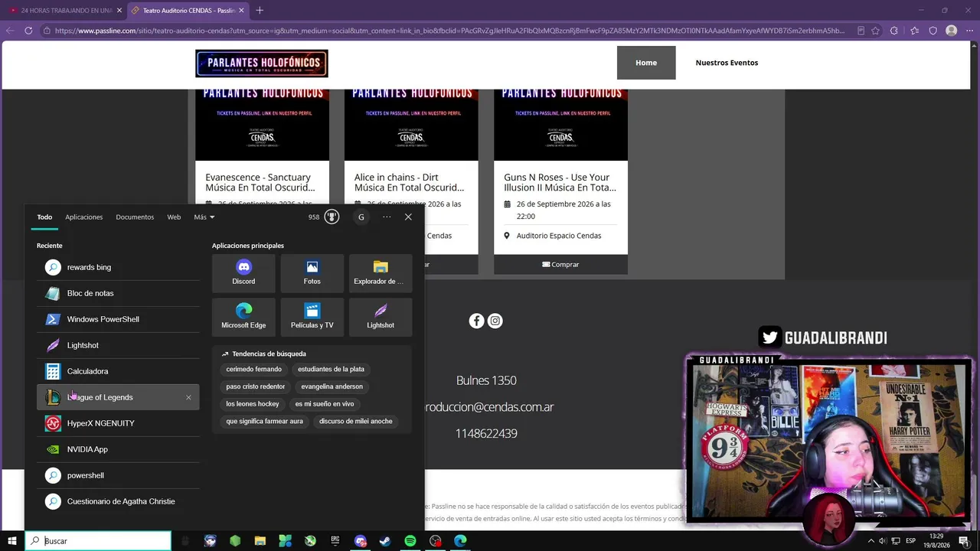This screenshot has height=551, width=980.
Task: Open HyperX NGENUITY from recents
Action: coord(118,423)
